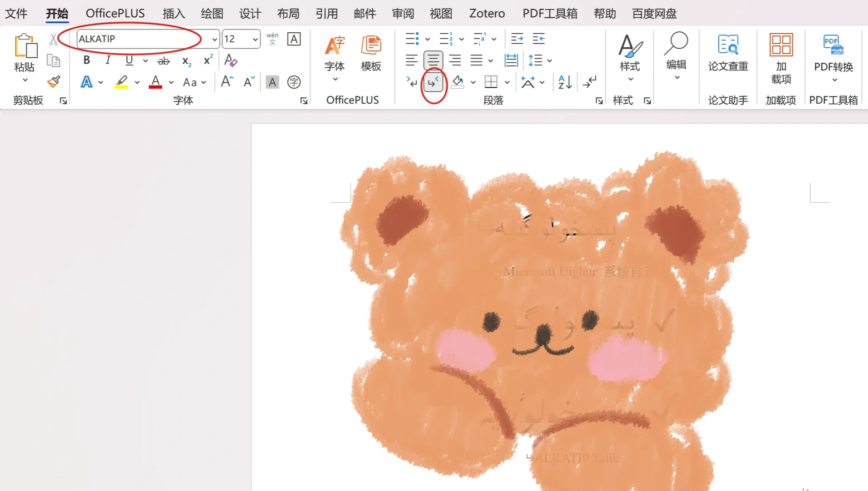Sort with the A-Z icon

pos(565,82)
